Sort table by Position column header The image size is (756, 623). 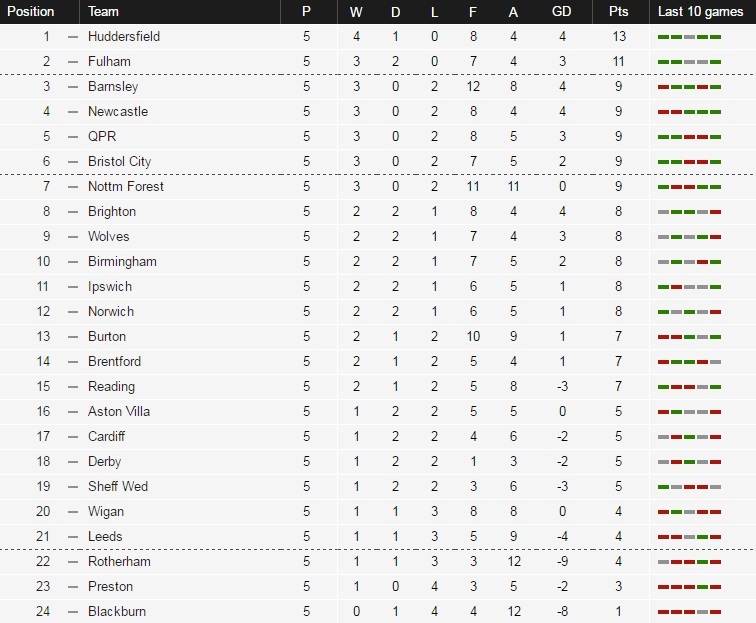point(30,11)
